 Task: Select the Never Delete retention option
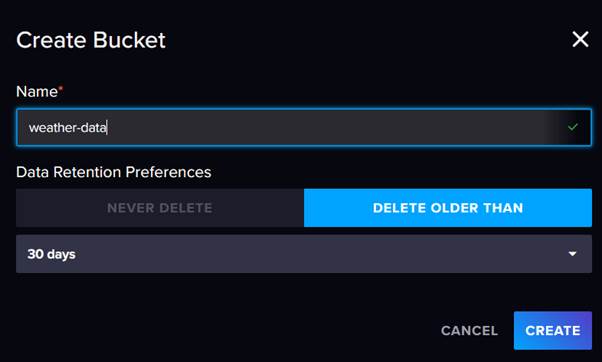pos(160,208)
